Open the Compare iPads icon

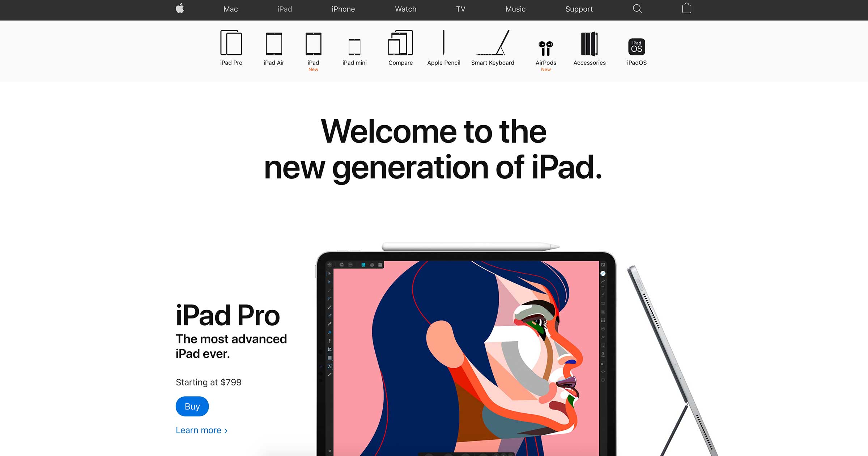[x=400, y=43]
